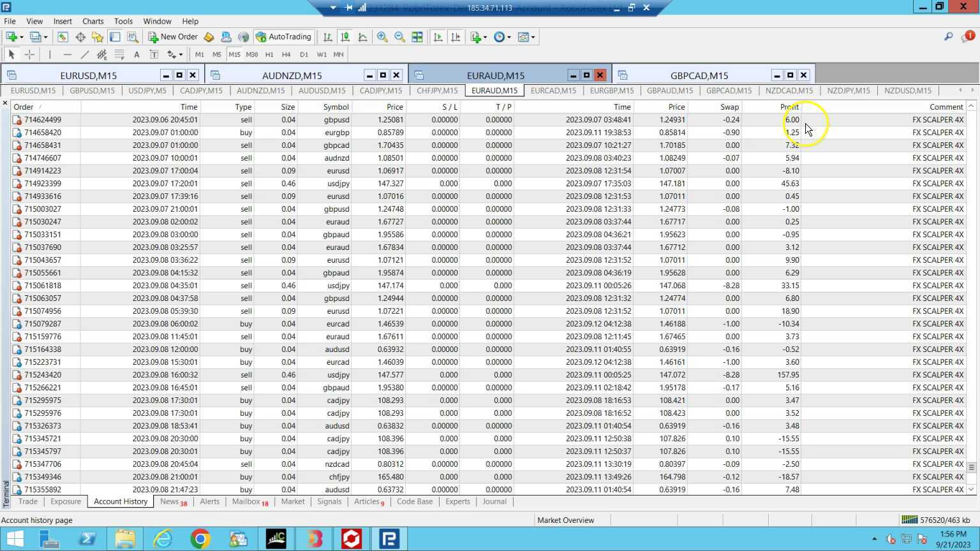Viewport: 980px width, 551px height.
Task: Switch to the Exposure tab
Action: 65,502
